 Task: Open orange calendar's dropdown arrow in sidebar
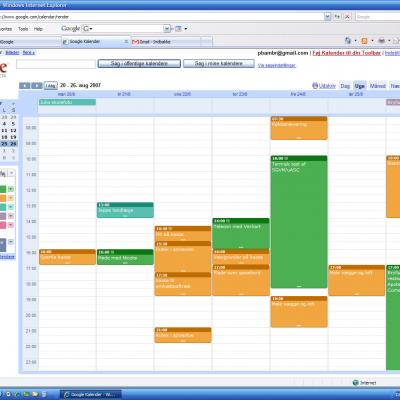point(11,198)
